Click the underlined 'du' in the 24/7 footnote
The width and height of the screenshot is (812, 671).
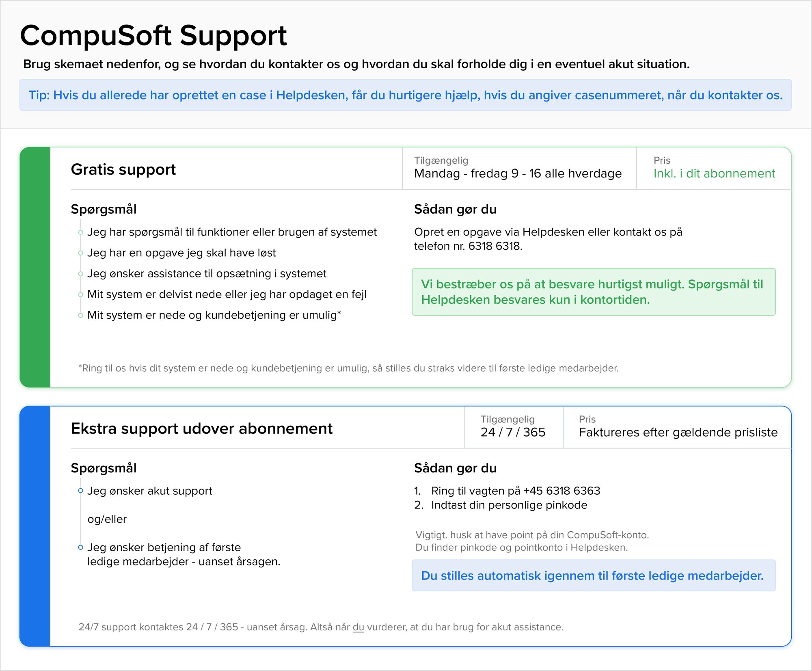tap(358, 627)
